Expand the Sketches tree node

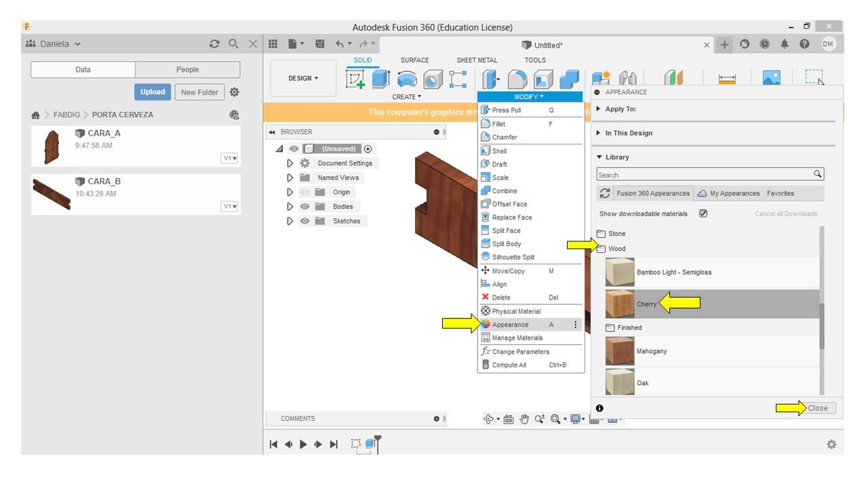click(x=290, y=221)
